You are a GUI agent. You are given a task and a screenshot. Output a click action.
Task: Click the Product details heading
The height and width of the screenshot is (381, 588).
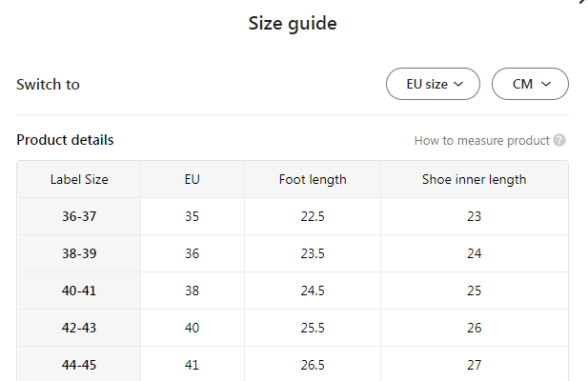tap(65, 140)
